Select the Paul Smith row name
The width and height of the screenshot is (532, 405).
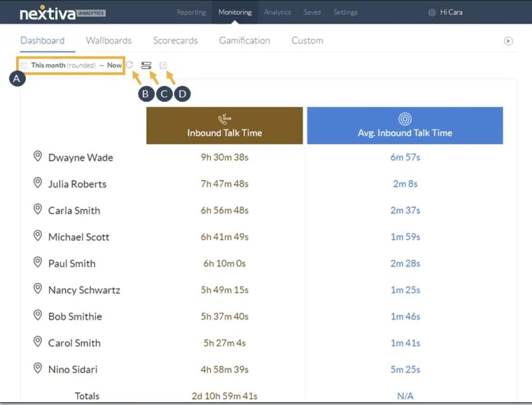coord(72,263)
